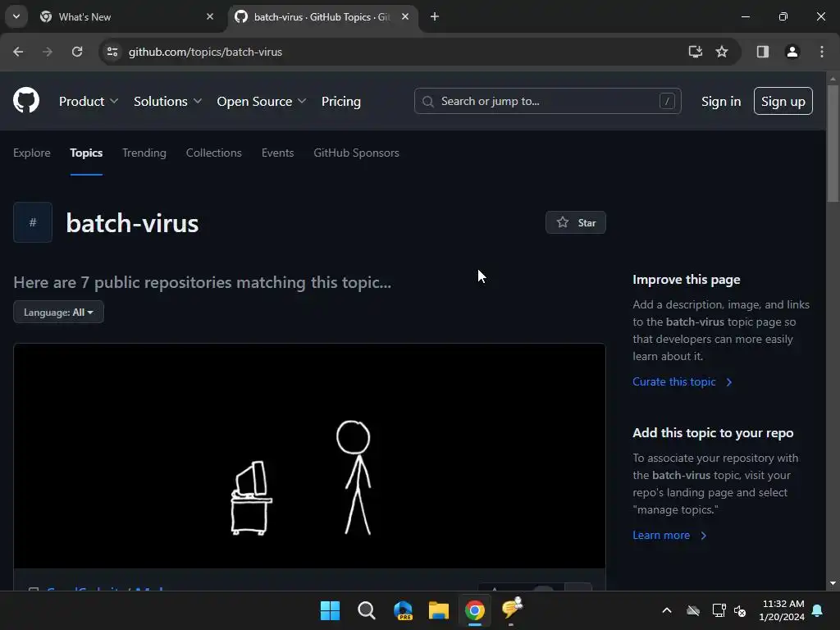Open the tab search chevron button
The width and height of the screenshot is (840, 630).
[16, 16]
